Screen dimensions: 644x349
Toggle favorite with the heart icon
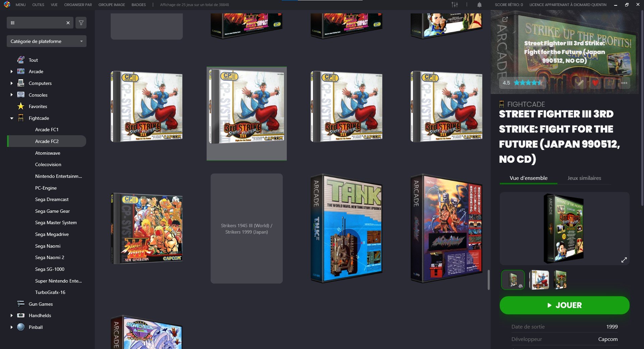coord(595,83)
